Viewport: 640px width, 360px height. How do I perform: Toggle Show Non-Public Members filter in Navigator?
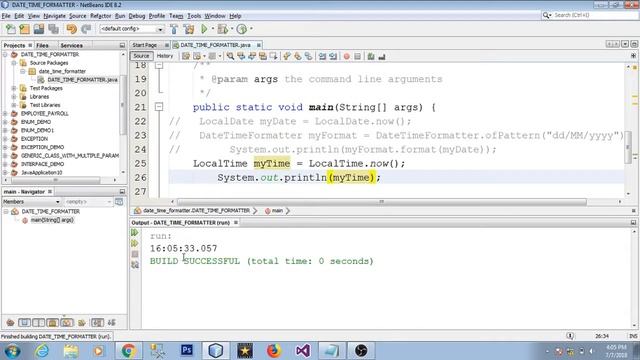53,323
